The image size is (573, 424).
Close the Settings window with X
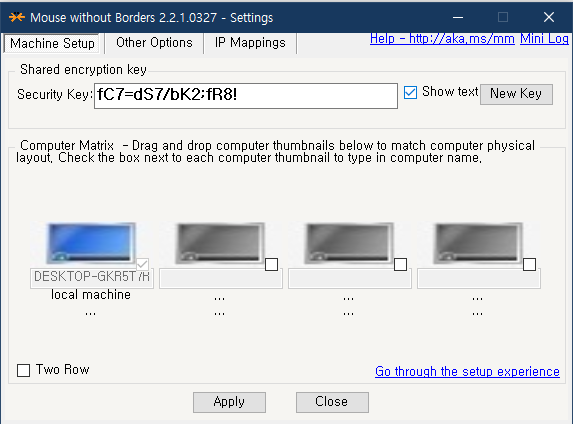(x=549, y=17)
